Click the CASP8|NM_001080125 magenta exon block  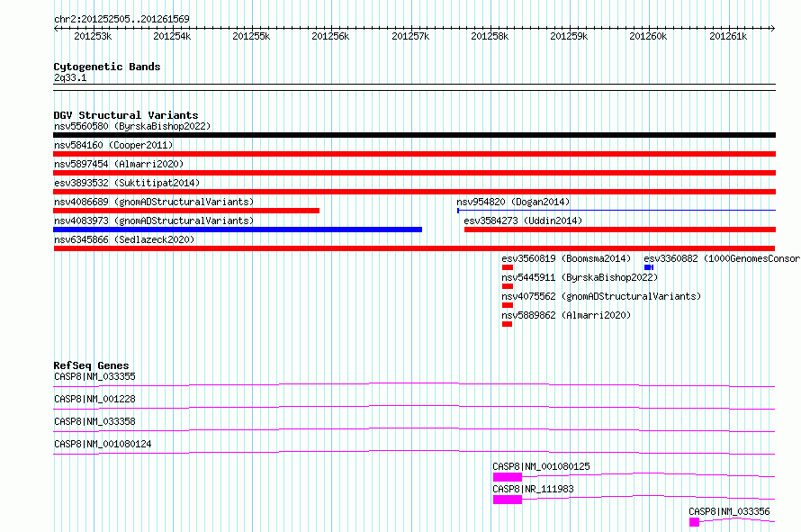pos(508,477)
